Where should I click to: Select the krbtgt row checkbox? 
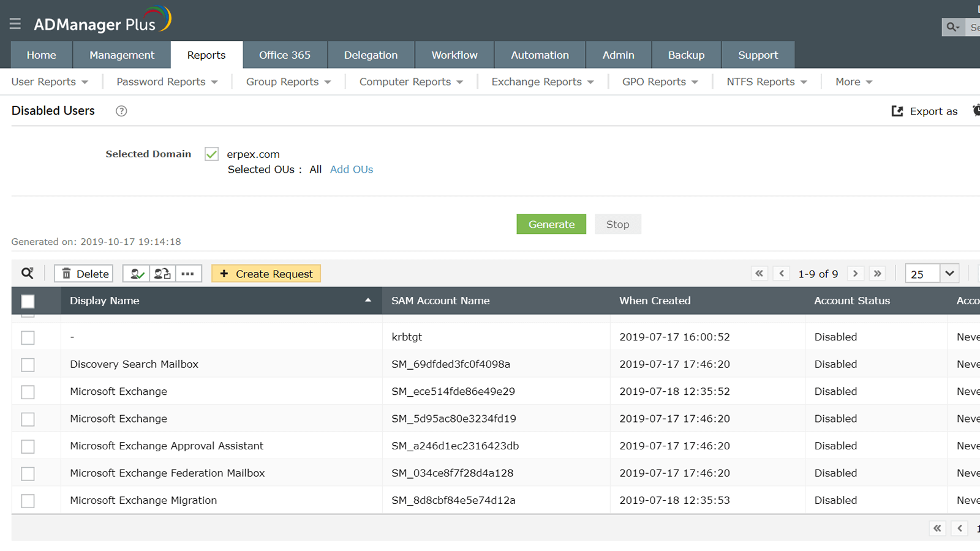pos(28,337)
